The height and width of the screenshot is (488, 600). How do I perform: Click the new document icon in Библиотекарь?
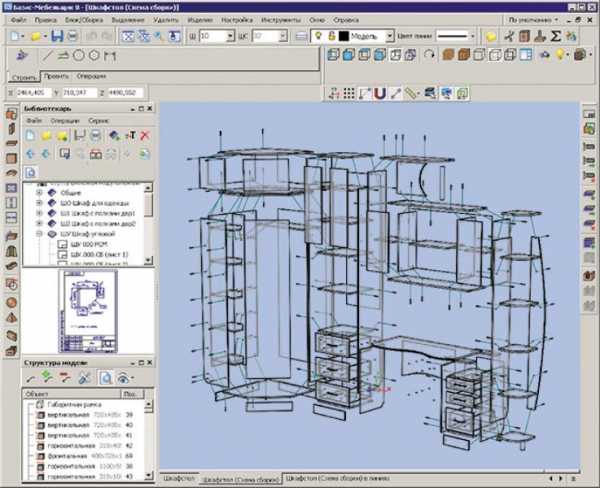point(31,135)
